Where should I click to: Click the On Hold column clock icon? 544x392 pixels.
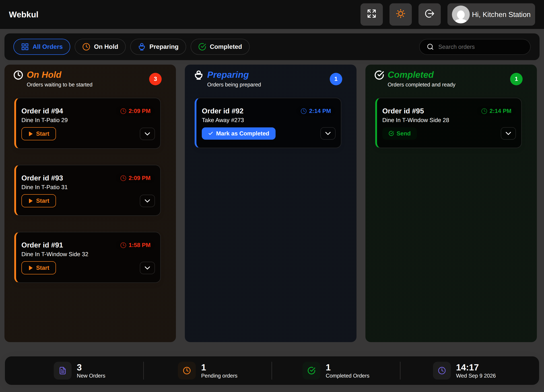click(18, 75)
